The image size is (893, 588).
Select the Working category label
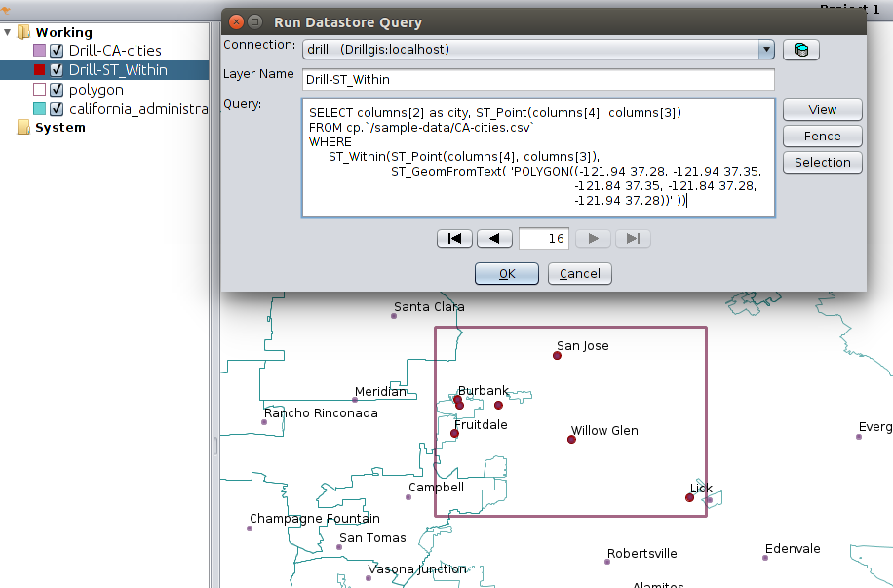click(x=63, y=32)
